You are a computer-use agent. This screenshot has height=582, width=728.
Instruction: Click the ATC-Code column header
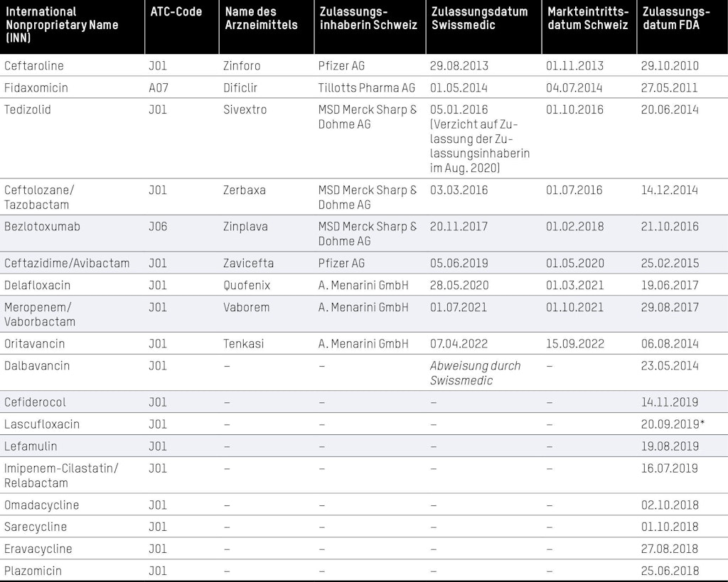tap(176, 12)
